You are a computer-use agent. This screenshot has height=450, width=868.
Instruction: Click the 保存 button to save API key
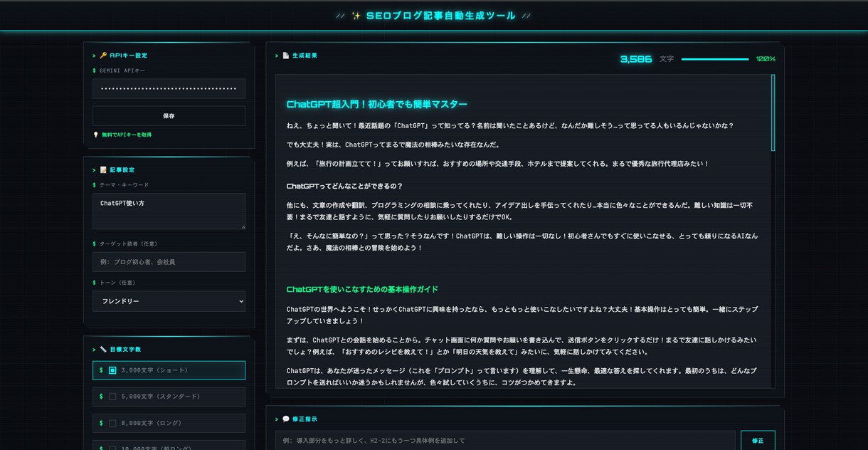[169, 115]
